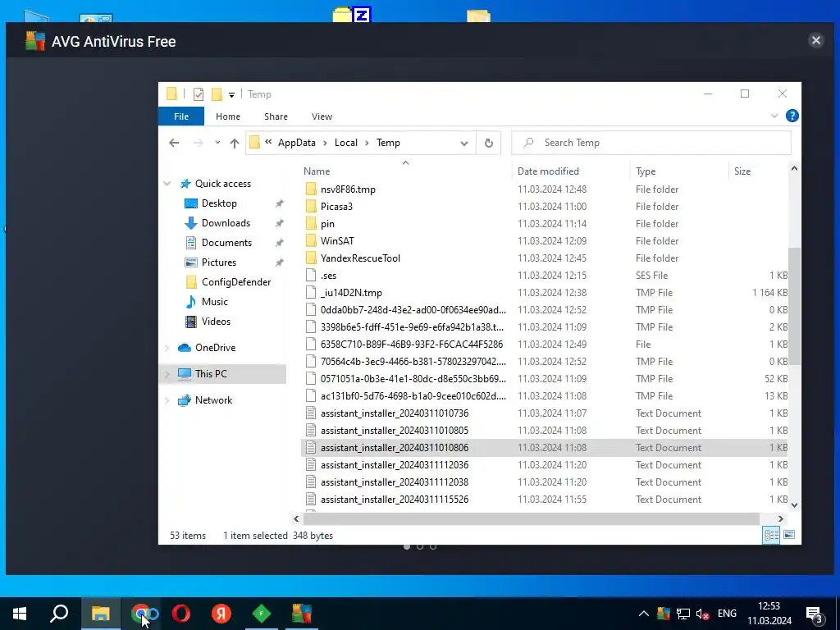Click AppData in address breadcrumb
This screenshot has width=840, height=630.
point(296,143)
